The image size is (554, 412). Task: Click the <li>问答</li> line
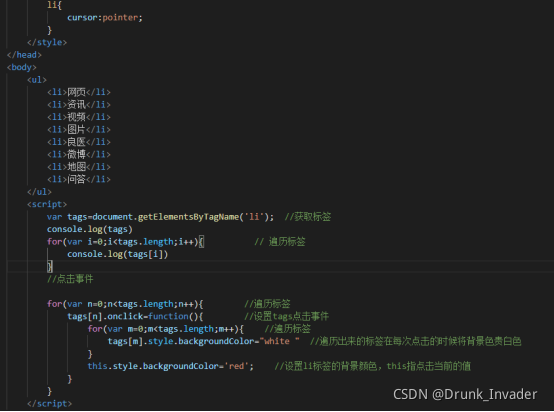click(79, 179)
